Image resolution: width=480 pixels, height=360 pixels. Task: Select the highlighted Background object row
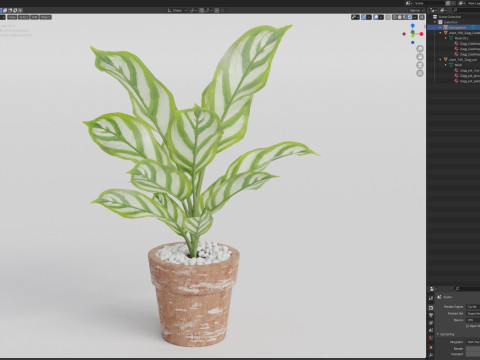[x=453, y=27]
